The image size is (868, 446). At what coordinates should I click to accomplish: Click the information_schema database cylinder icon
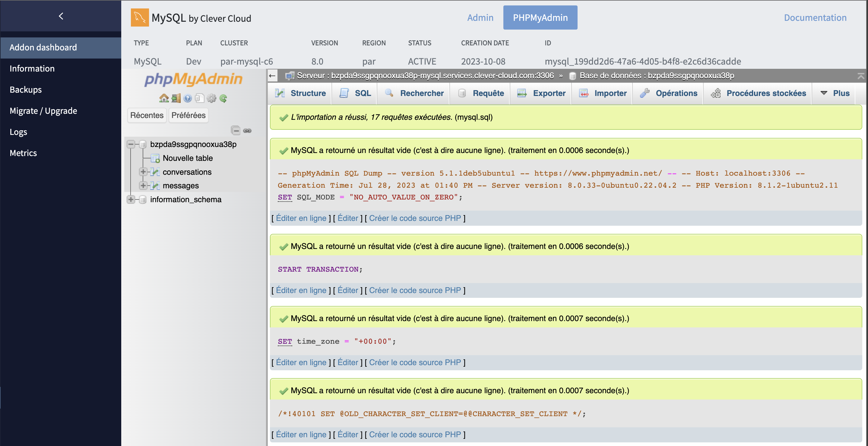(x=143, y=199)
